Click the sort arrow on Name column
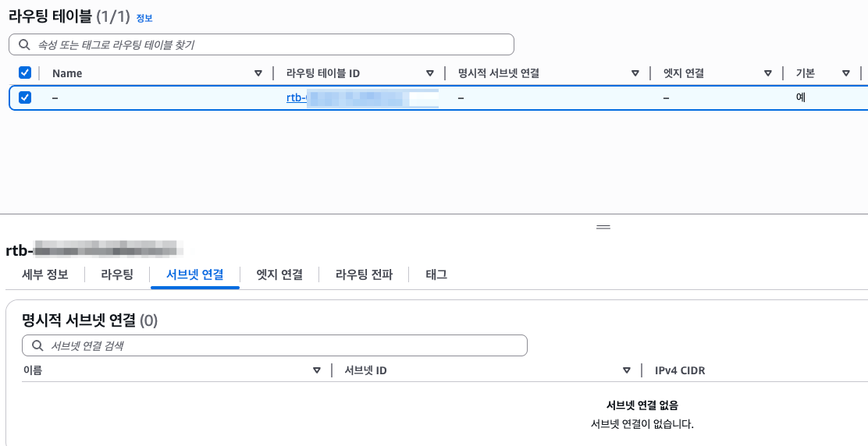Viewport: 868px width, 446px height. [258, 73]
